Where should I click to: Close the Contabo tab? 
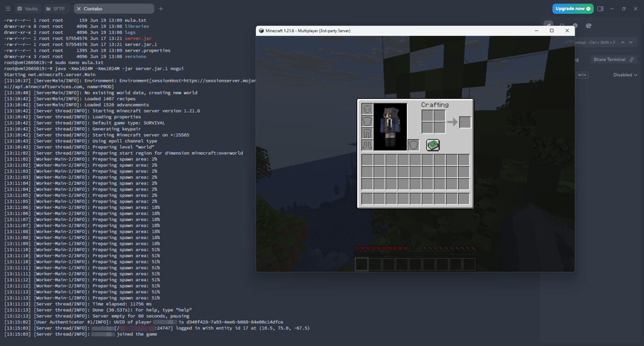[x=79, y=9]
